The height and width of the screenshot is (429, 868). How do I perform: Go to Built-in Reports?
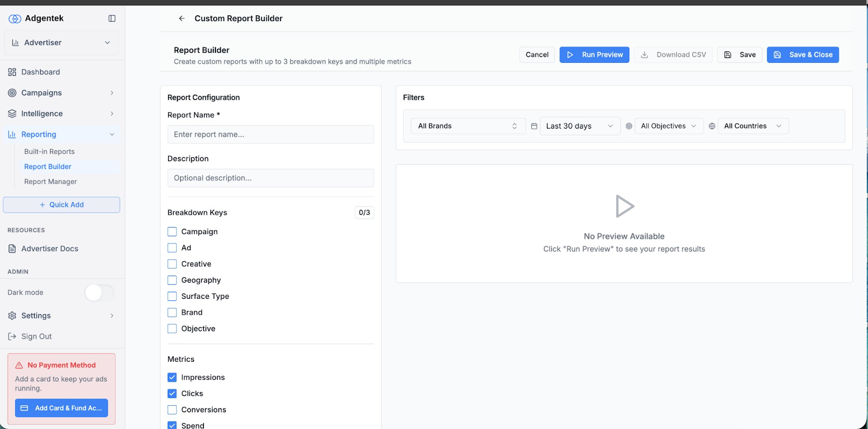click(49, 152)
